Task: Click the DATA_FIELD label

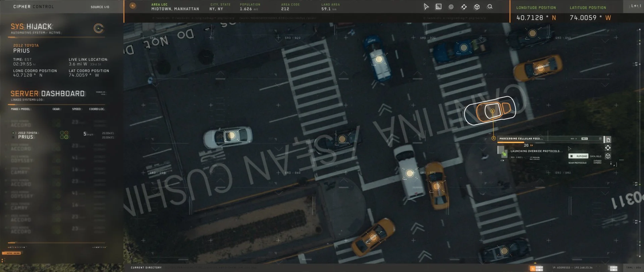Action: 596,156
